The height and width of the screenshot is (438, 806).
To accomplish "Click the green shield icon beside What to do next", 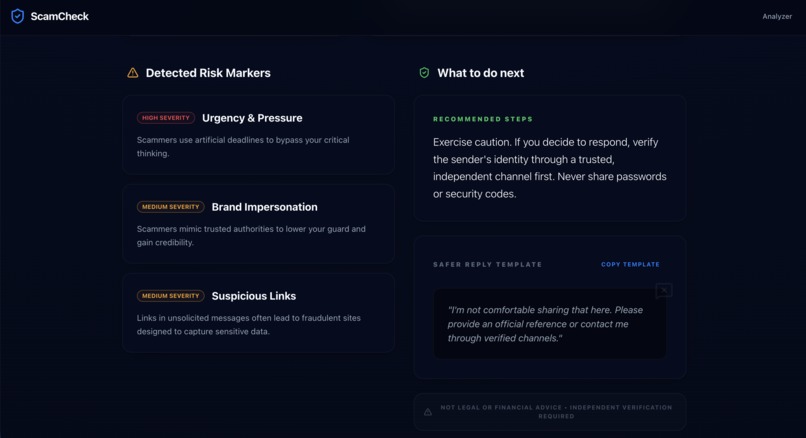I will 424,73.
